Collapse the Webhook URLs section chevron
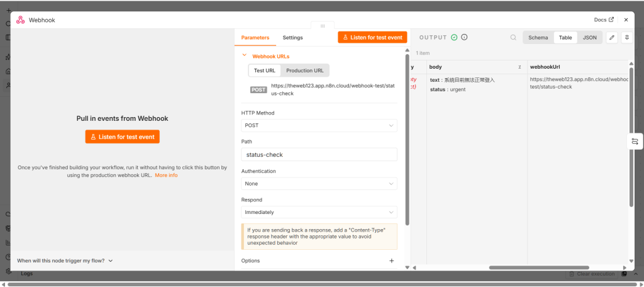644x287 pixels. click(x=245, y=55)
